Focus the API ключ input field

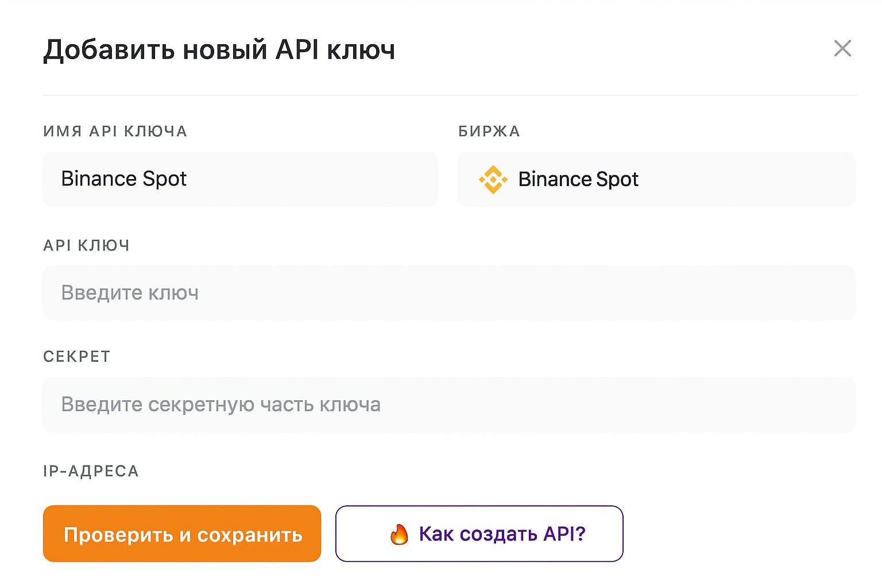(449, 293)
